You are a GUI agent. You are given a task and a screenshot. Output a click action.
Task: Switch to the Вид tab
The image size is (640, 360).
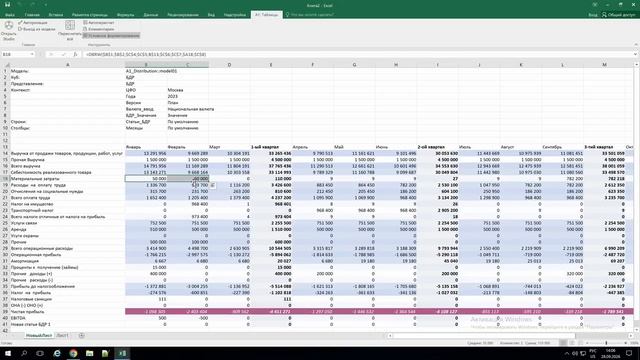211,15
